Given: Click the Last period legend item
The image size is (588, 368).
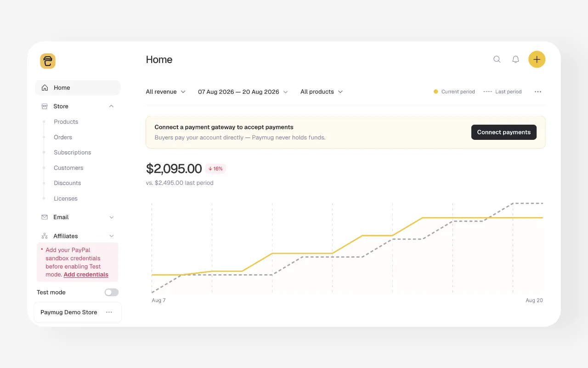Looking at the screenshot, I should tap(503, 92).
